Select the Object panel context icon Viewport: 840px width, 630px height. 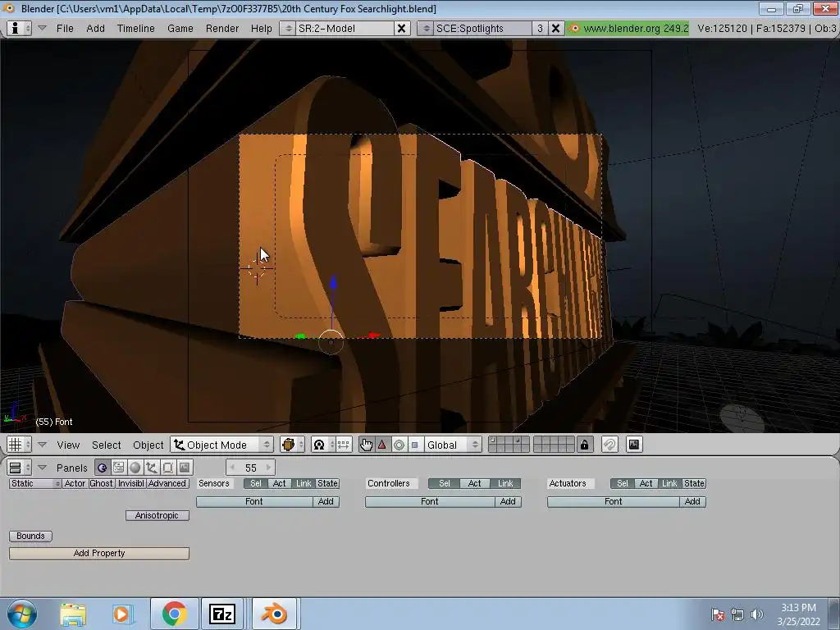coord(152,468)
